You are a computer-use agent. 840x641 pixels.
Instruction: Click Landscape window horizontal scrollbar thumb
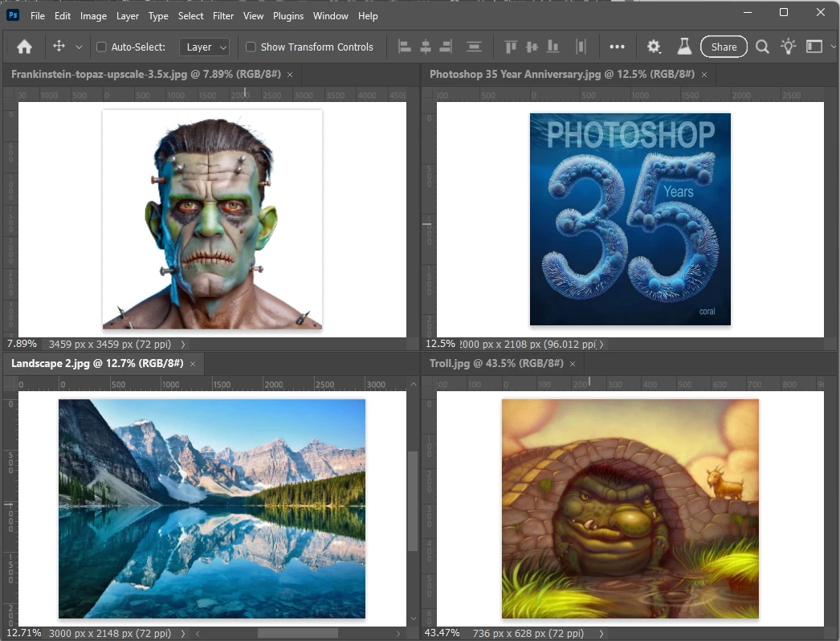(x=298, y=633)
